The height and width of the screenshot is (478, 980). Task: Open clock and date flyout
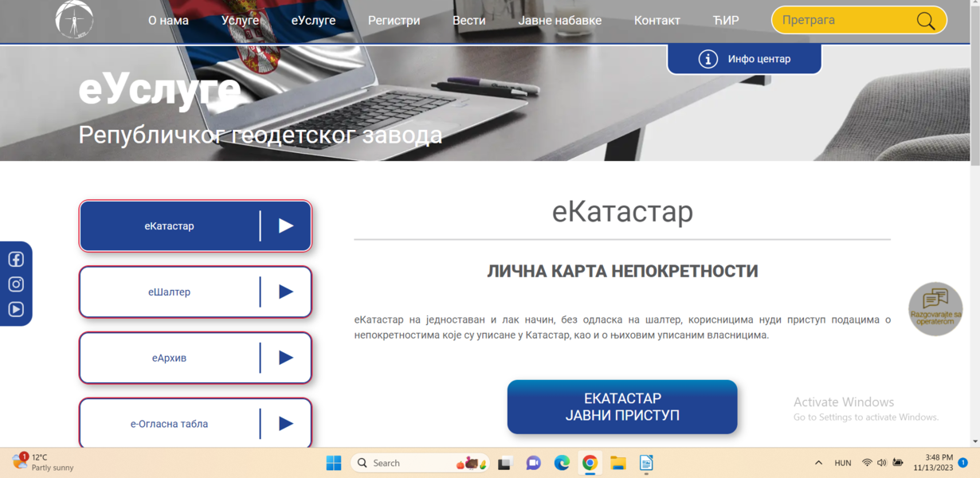931,463
